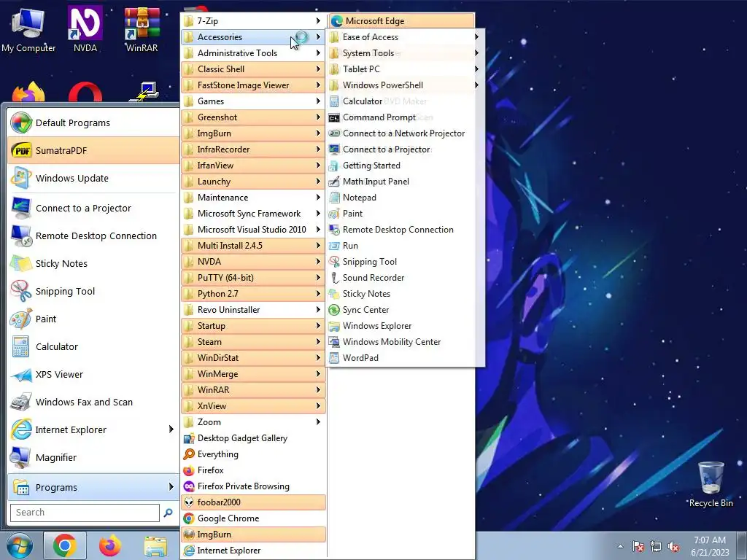Select the Python 2.7 folder
The height and width of the screenshot is (560, 747).
(253, 293)
